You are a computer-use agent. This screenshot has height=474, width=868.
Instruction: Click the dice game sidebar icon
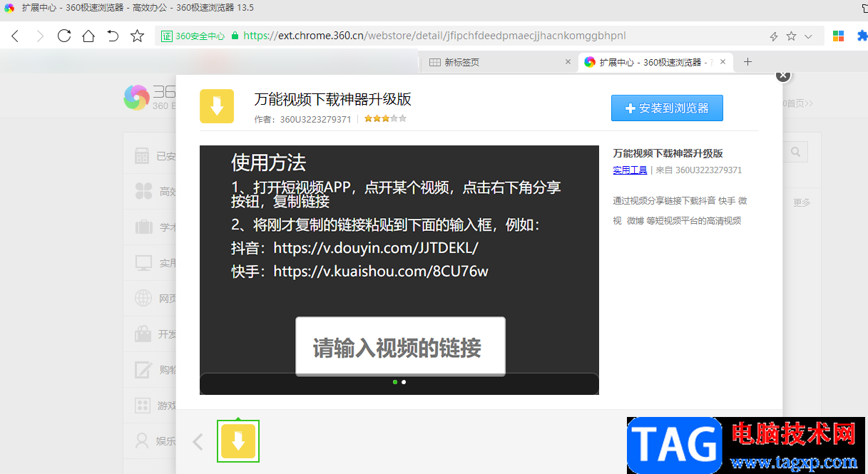143,405
